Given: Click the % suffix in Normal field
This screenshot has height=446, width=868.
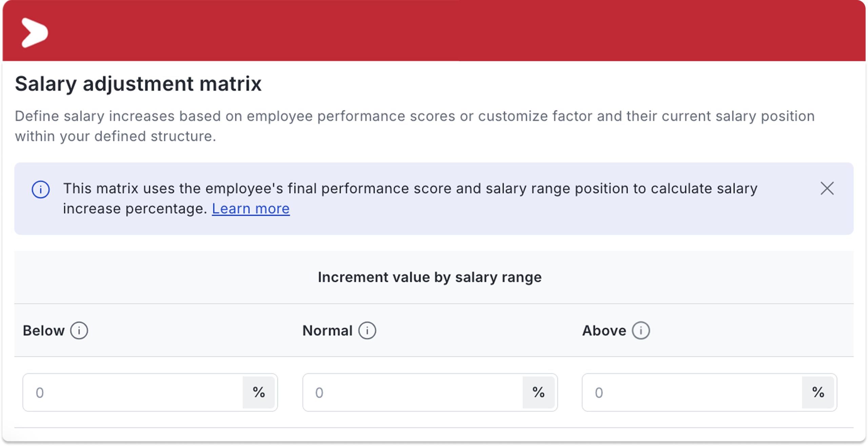Looking at the screenshot, I should pyautogui.click(x=538, y=392).
